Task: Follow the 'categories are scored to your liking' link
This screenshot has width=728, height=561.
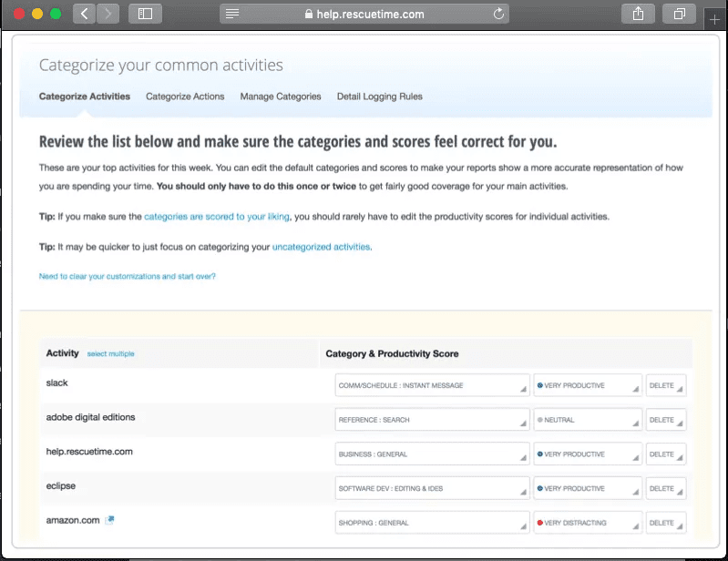Action: [x=217, y=217]
